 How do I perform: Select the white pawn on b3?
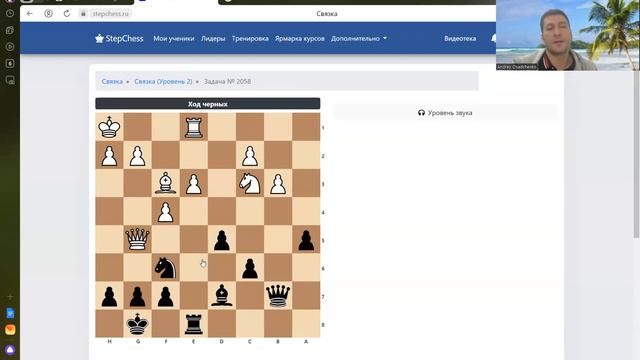tap(278, 183)
